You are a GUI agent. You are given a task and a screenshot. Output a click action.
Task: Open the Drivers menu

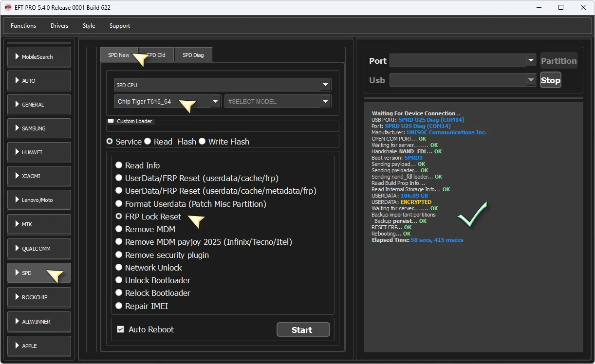[x=59, y=26]
